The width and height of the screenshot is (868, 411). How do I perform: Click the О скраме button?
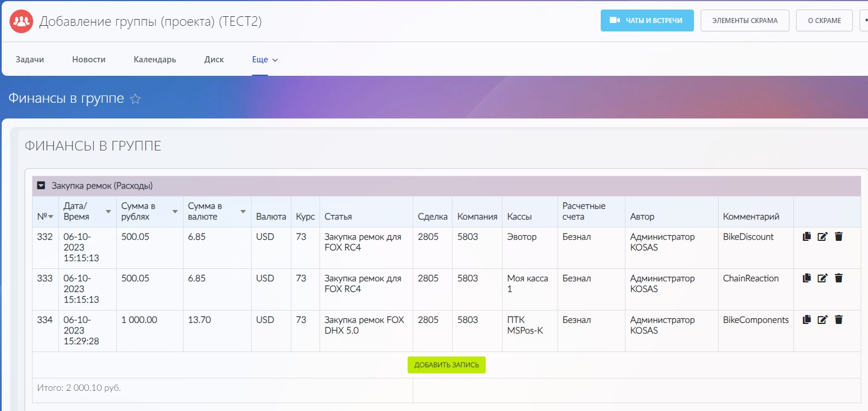click(x=824, y=20)
